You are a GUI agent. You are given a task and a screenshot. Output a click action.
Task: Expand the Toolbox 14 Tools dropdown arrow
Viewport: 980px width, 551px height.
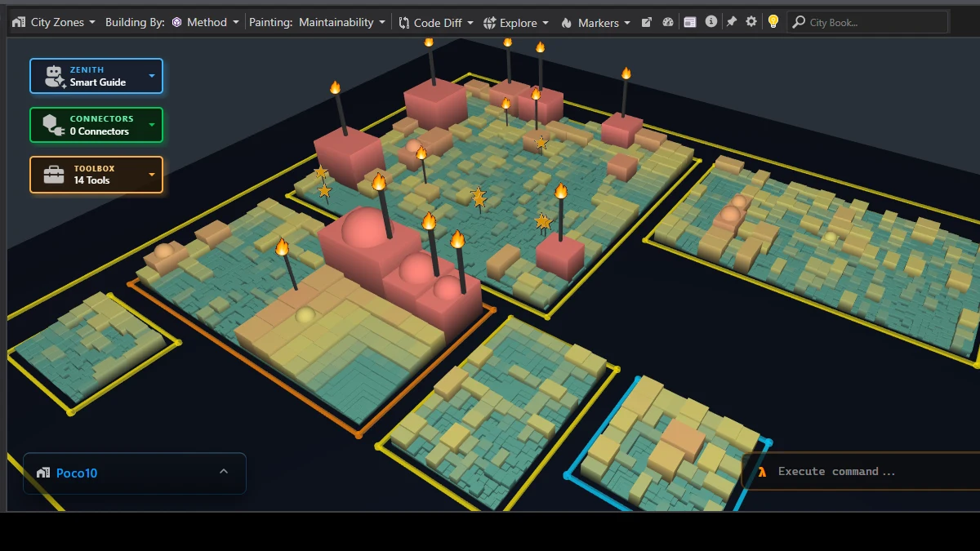tap(152, 175)
